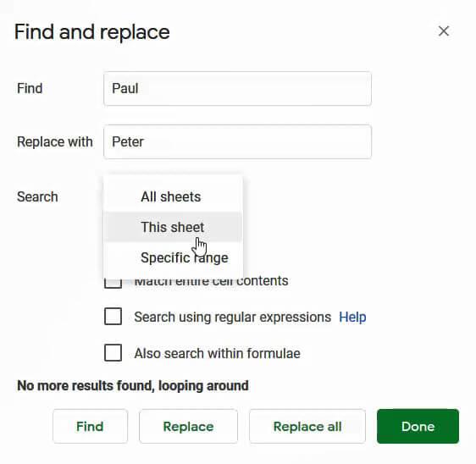Open the regular expressions Help link
Screen dimensions: 476x464
(352, 318)
